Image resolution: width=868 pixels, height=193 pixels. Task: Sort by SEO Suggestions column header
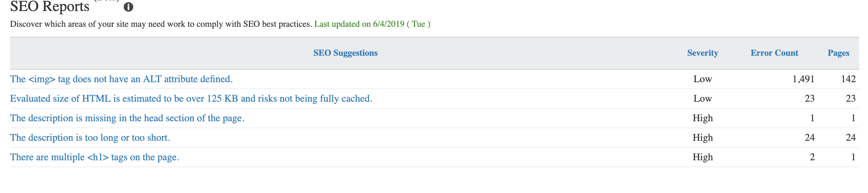point(345,53)
